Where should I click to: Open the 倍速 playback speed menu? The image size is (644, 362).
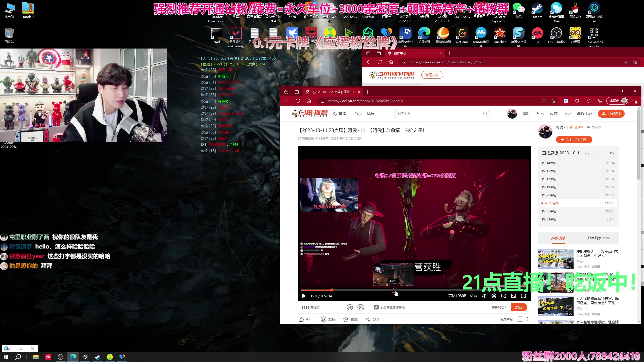pos(473,296)
